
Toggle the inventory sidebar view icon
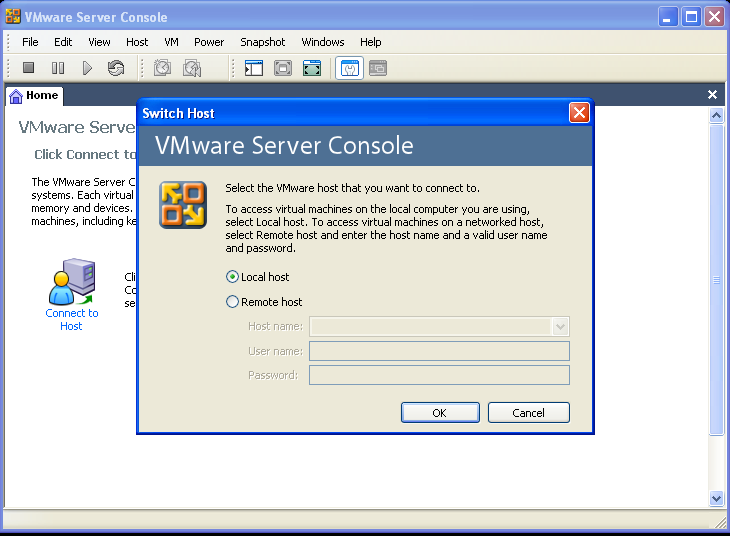[x=254, y=68]
